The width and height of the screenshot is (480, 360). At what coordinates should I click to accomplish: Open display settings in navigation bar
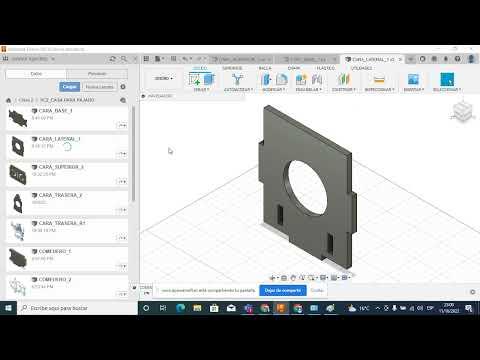(x=324, y=277)
